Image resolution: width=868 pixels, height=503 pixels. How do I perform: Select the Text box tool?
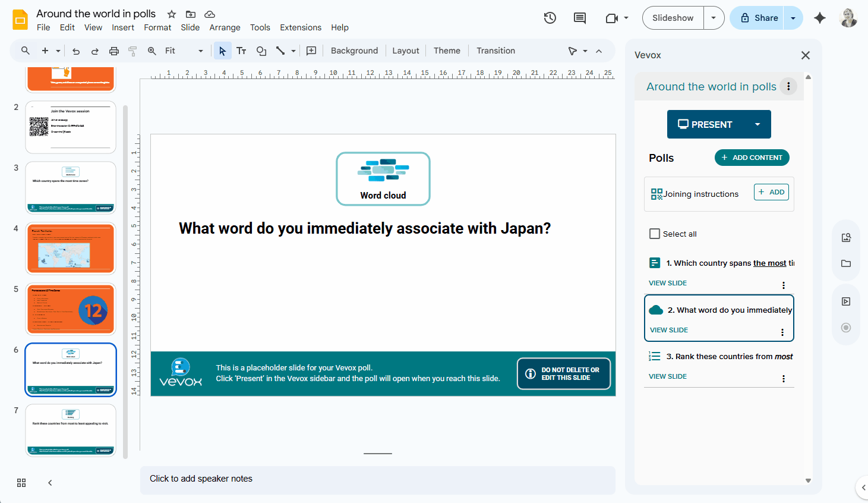[x=241, y=51]
